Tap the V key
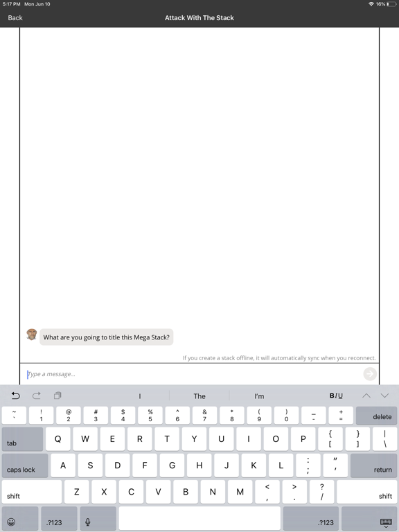Screen dimensions: 399x532 coord(159,492)
